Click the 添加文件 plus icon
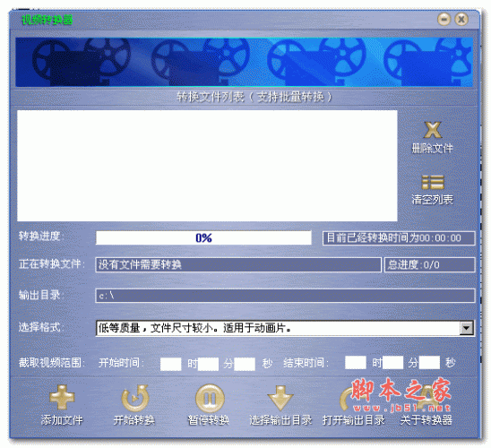 (x=62, y=397)
